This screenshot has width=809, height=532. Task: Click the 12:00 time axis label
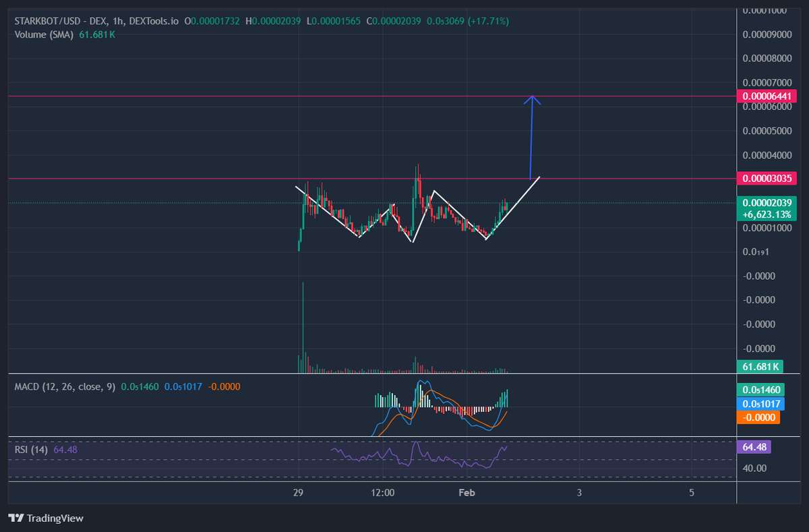click(x=383, y=493)
